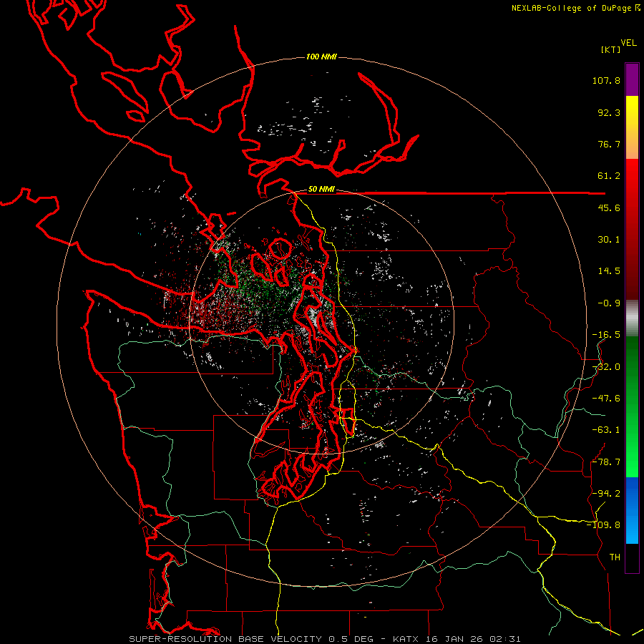Click the -109.8 velocity value
The height and width of the screenshot is (644, 644).
tap(603, 525)
